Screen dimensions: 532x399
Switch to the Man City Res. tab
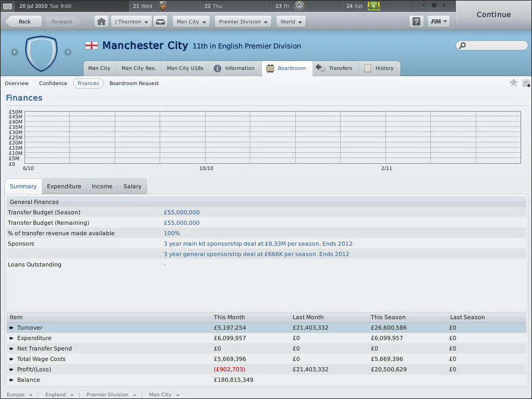[x=139, y=68]
